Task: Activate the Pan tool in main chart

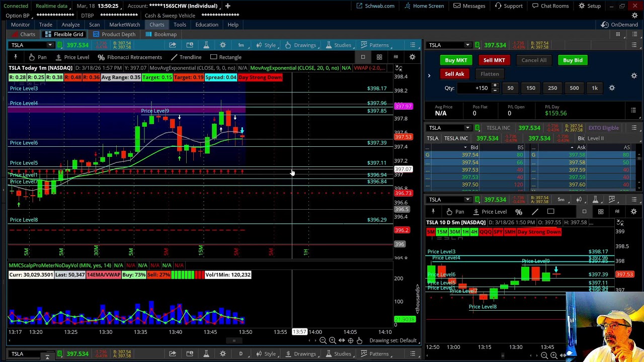Action: (37, 57)
